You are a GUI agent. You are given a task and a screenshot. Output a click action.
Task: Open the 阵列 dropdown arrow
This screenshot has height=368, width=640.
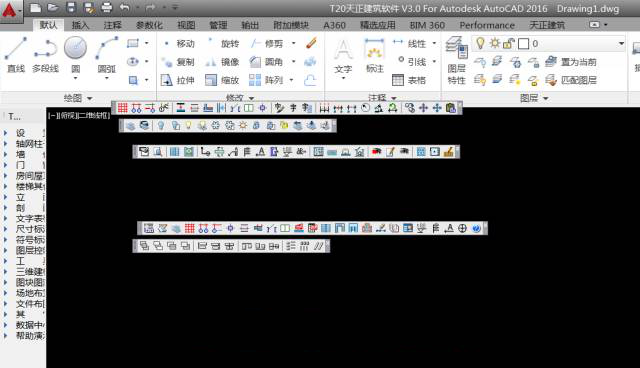point(292,80)
